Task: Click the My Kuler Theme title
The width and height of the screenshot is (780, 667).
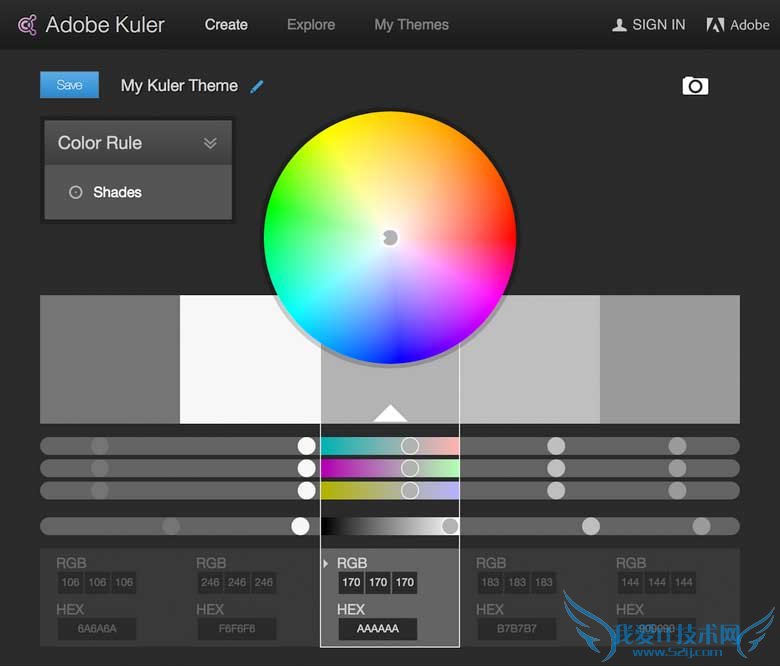Action: [179, 86]
